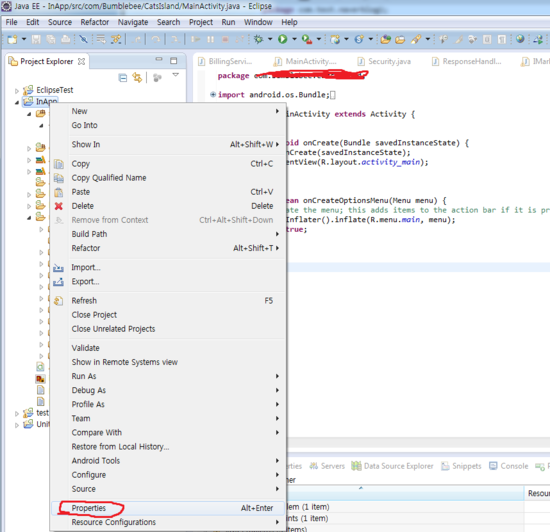Screen dimensions: 550x532
Task: Switch to the Security.java editor tab
Action: (384, 62)
